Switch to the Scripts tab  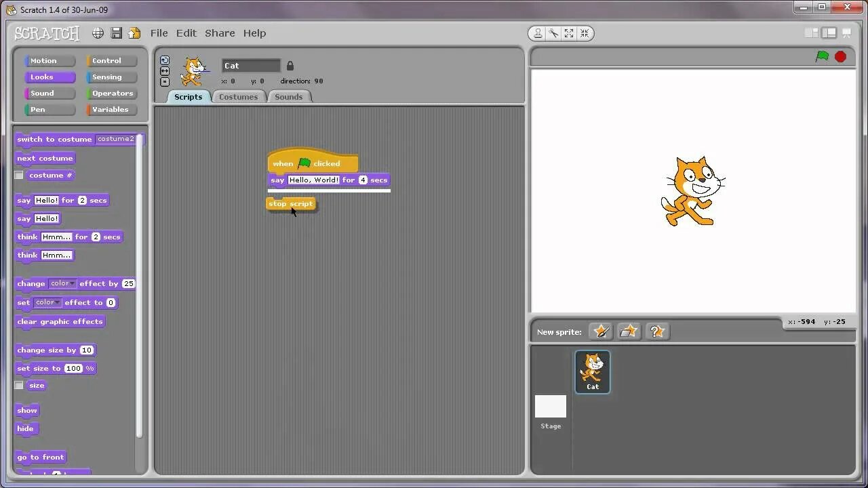[x=188, y=97]
